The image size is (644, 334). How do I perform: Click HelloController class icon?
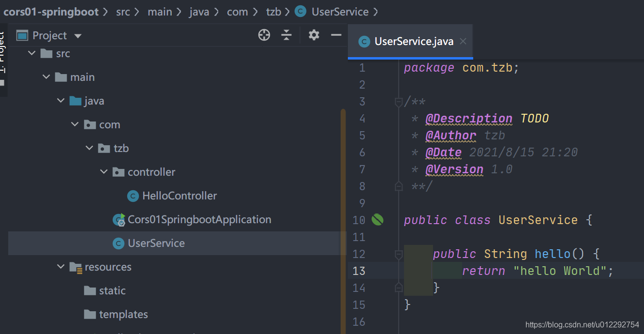click(133, 196)
